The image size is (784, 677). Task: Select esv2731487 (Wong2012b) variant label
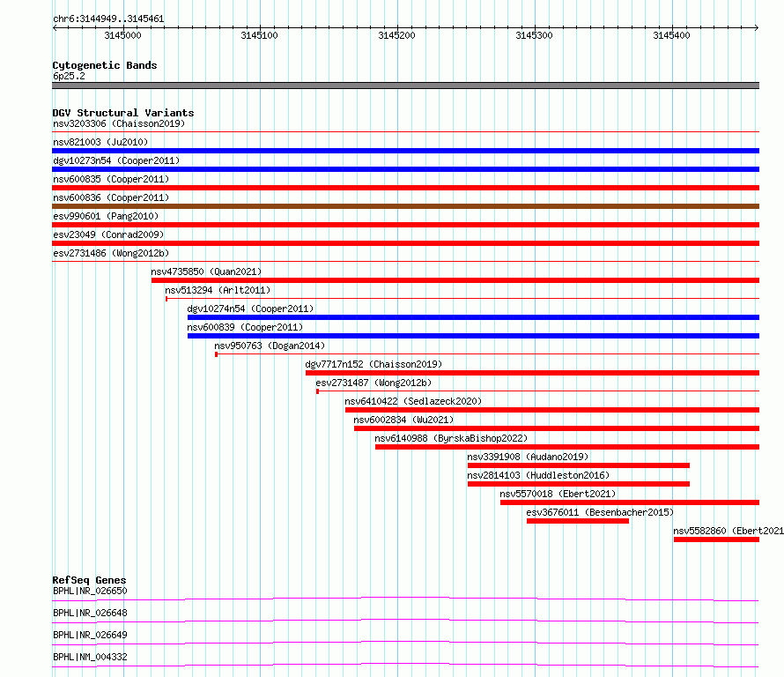click(x=374, y=383)
